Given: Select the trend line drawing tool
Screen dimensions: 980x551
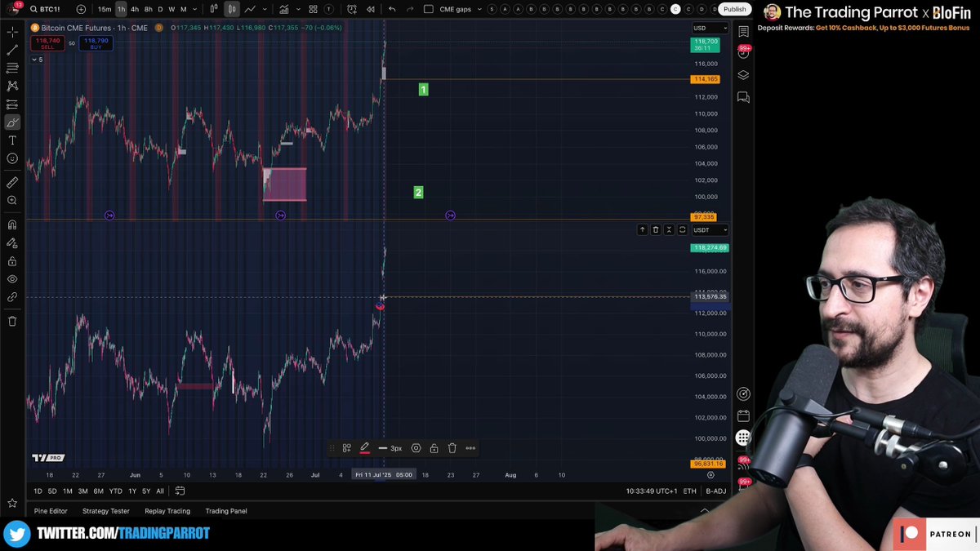Looking at the screenshot, I should [x=12, y=51].
